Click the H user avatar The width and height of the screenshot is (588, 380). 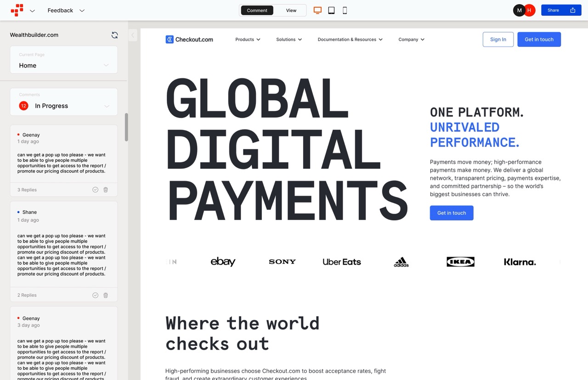530,10
